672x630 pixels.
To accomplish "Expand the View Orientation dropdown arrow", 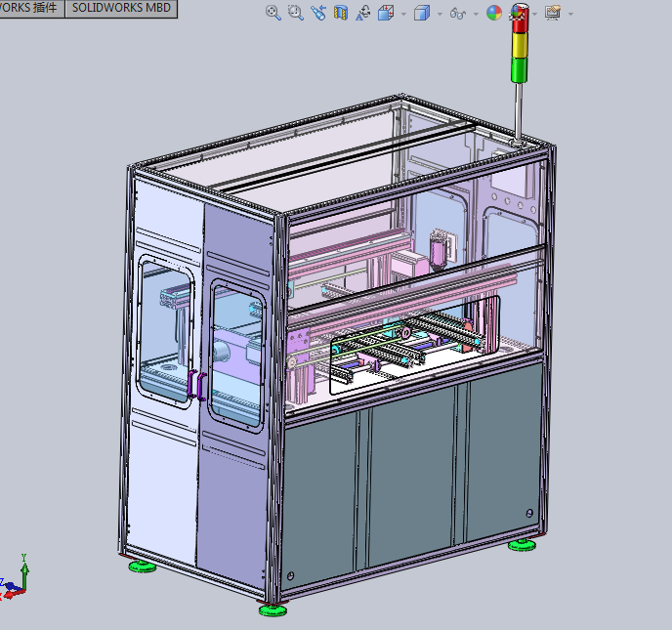I will (x=403, y=14).
